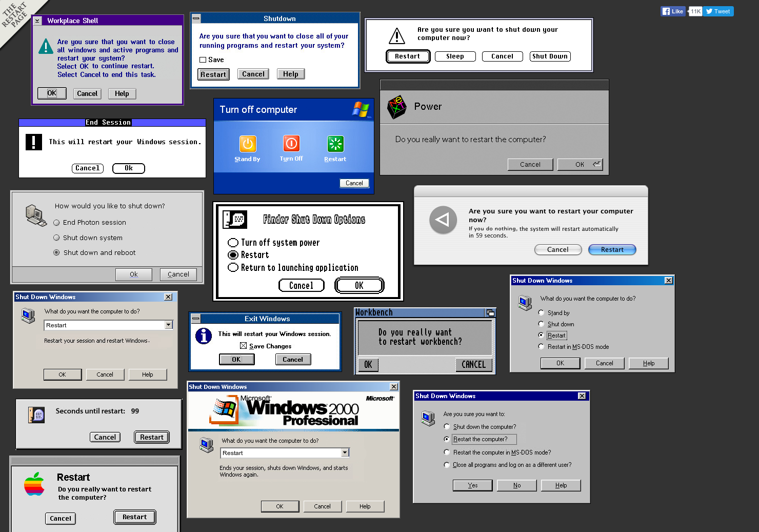Image resolution: width=759 pixels, height=532 pixels.
Task: Click Shut Down button in Mac dialog
Action: click(x=550, y=56)
